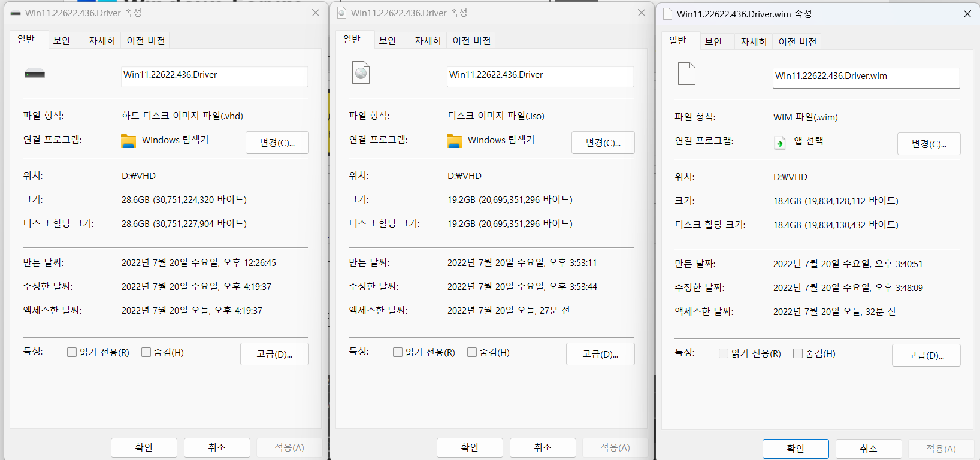Cancel with 취소 in VHD dialog
The height and width of the screenshot is (460, 980).
click(217, 447)
